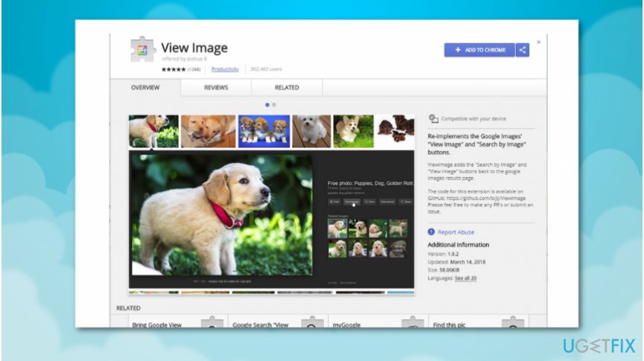Click the View Image extension puzzle icon
Screen dimensions: 644x361
[x=143, y=50]
